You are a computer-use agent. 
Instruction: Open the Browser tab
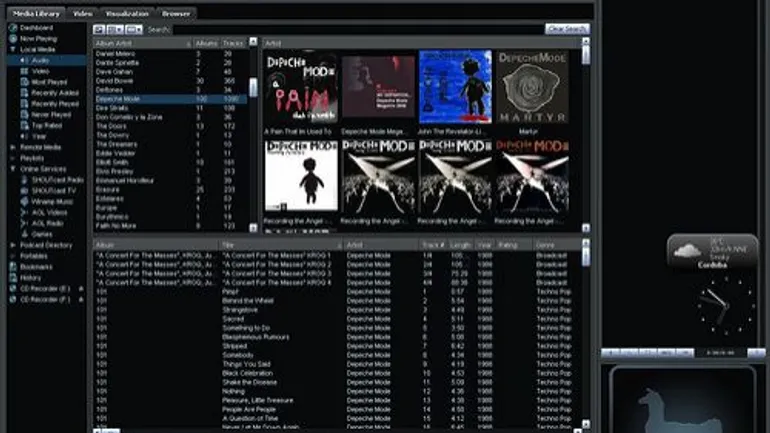click(x=177, y=13)
